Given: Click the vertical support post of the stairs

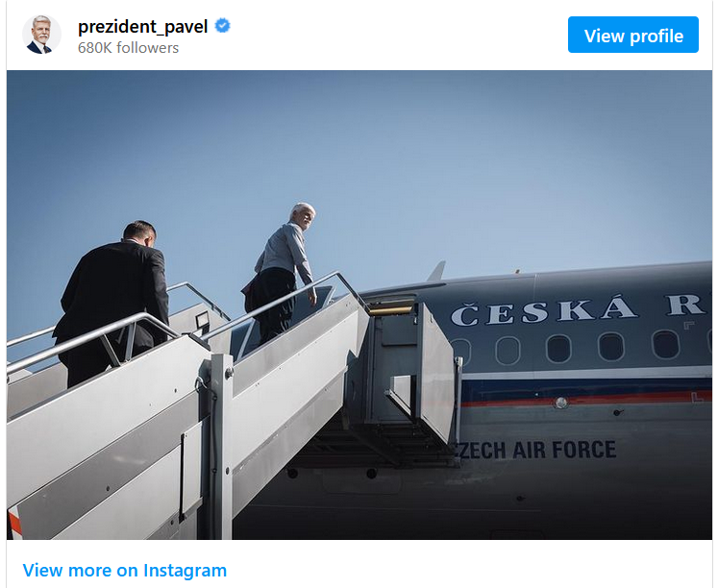Looking at the screenshot, I should tap(222, 446).
